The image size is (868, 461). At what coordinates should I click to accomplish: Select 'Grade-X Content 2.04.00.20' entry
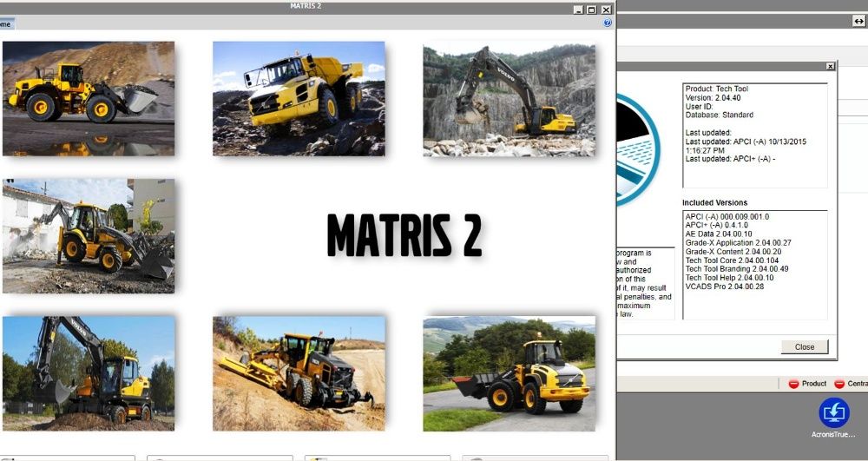coord(733,252)
